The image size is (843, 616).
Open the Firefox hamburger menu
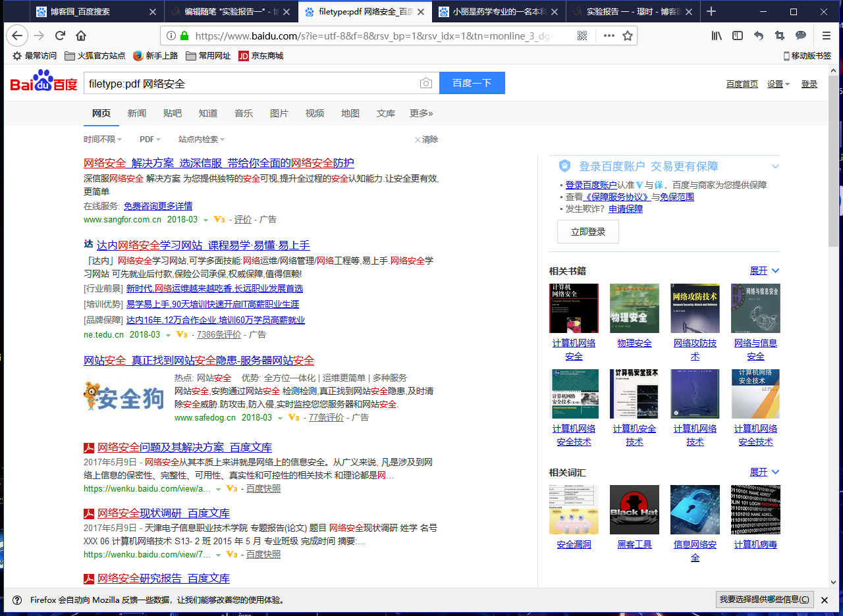pyautogui.click(x=827, y=36)
